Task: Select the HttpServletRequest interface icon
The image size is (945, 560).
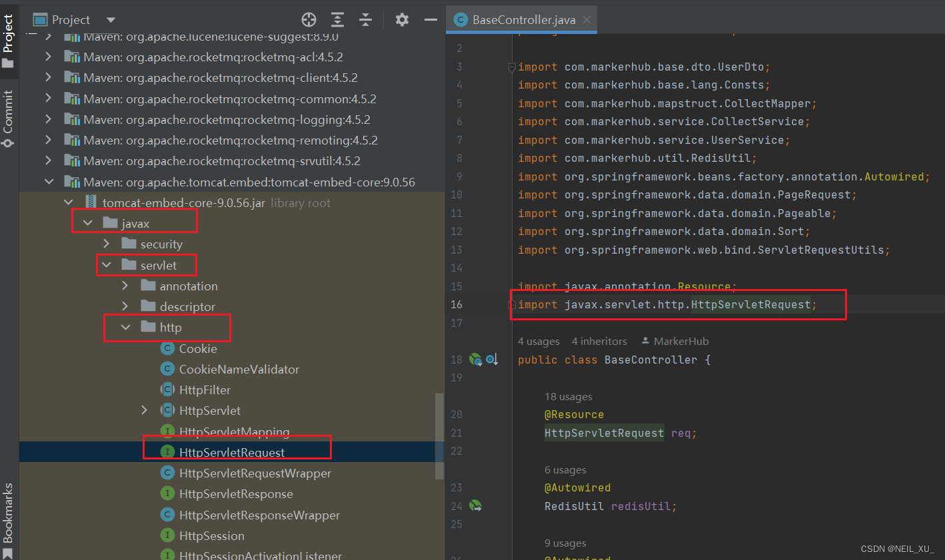Action: coord(168,452)
